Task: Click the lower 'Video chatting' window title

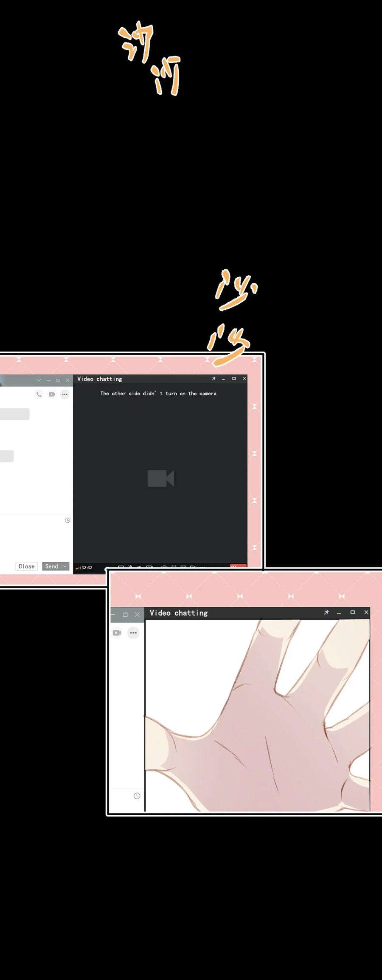Action: point(179,613)
